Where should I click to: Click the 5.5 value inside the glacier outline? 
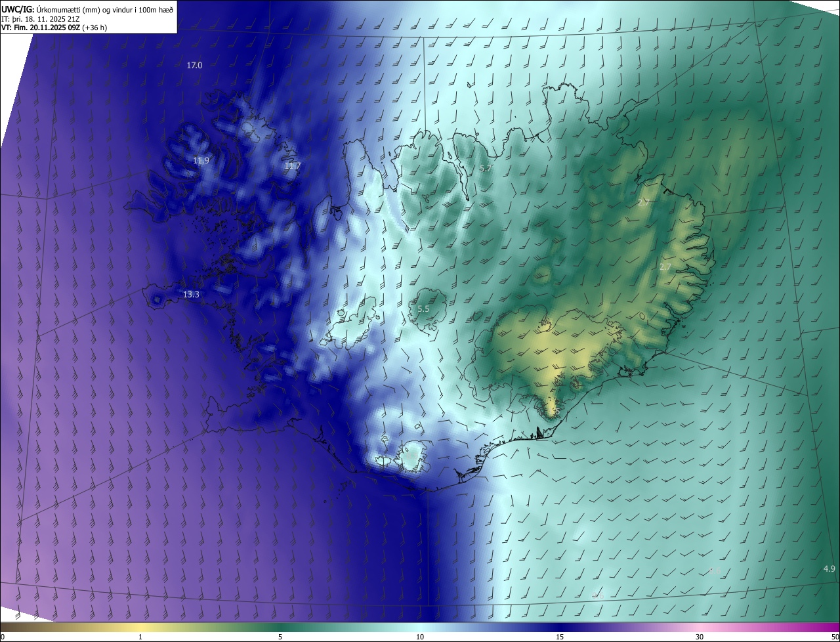pyautogui.click(x=423, y=309)
